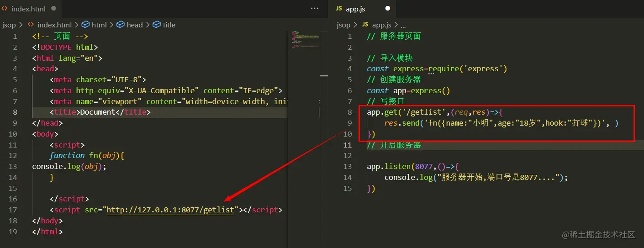Viewport: 644px width, 248px height.
Task: Click the head element symbol icon in breadcrumb
Action: pos(121,25)
